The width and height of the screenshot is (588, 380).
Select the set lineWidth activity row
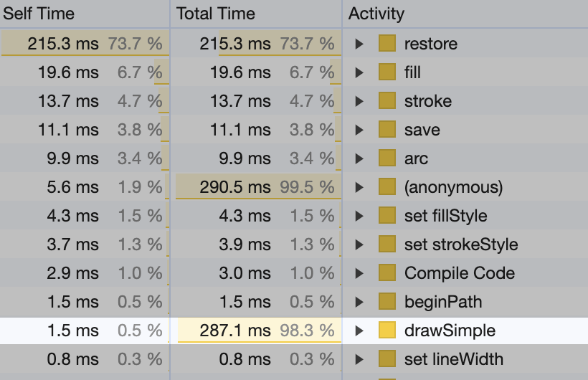(453, 359)
